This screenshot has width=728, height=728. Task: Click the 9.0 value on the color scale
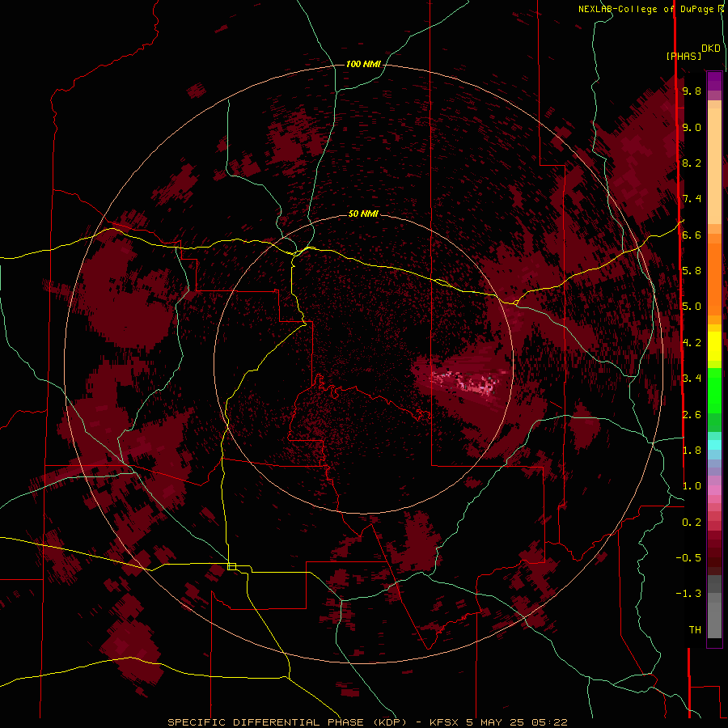[x=692, y=127]
